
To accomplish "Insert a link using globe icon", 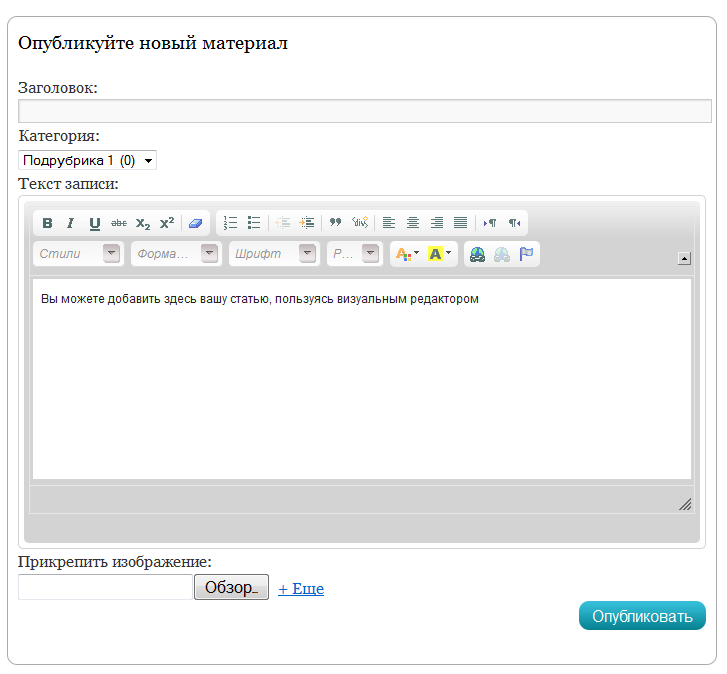I will click(x=478, y=254).
